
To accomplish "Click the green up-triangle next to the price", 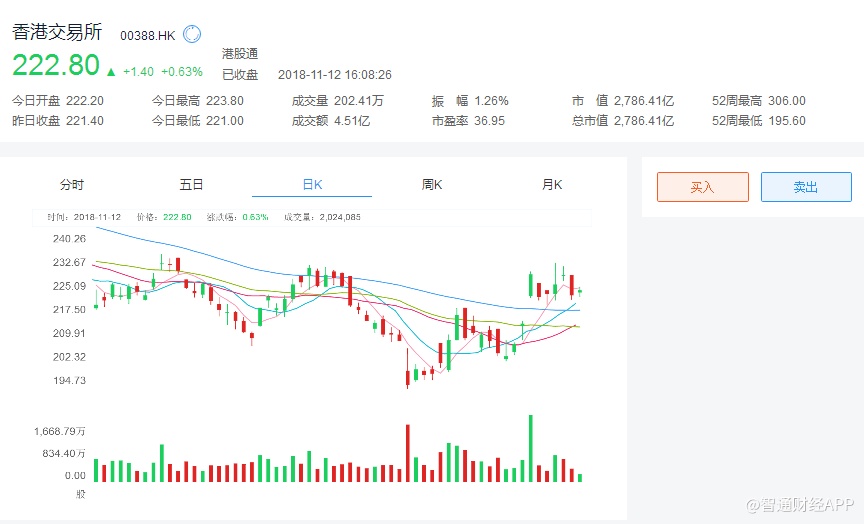I will click(x=110, y=72).
